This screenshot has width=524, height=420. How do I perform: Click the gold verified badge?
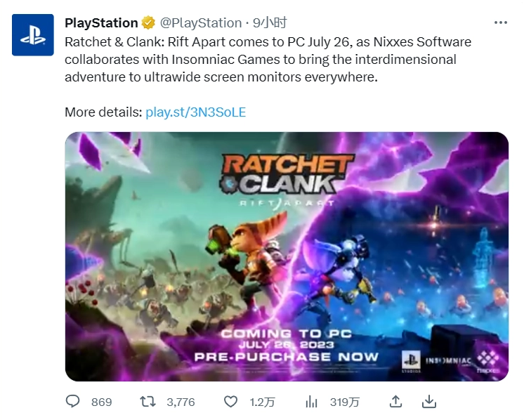tap(148, 23)
